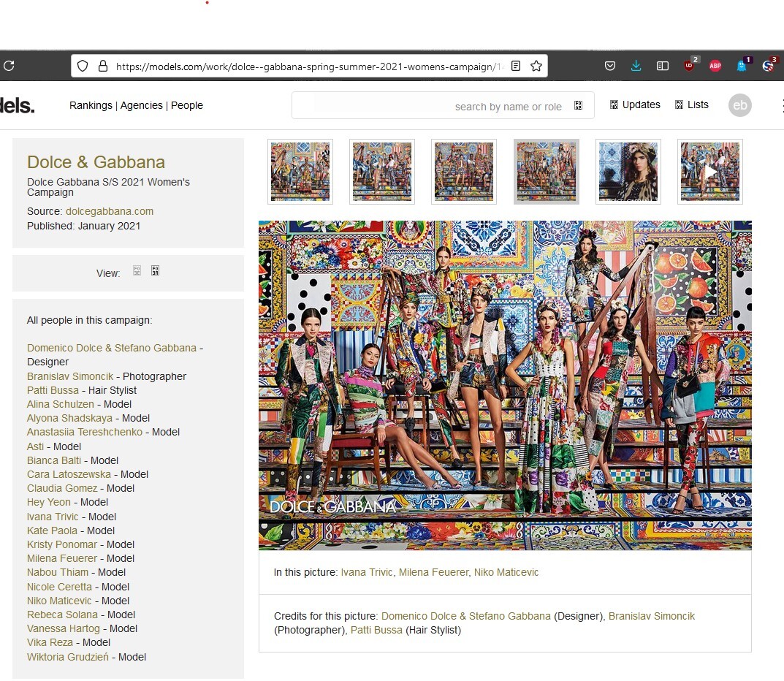View Nabou Thiam's profile
Viewport: 784px width, 681px height.
(x=58, y=573)
